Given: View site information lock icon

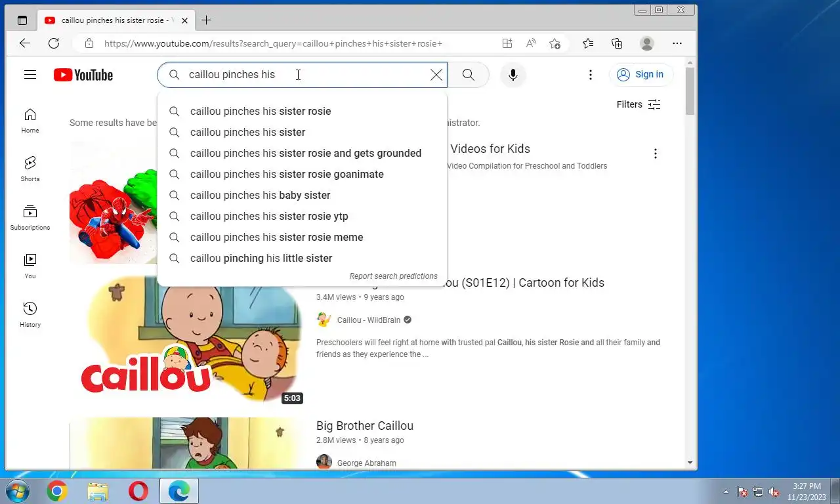Looking at the screenshot, I should click(x=89, y=43).
